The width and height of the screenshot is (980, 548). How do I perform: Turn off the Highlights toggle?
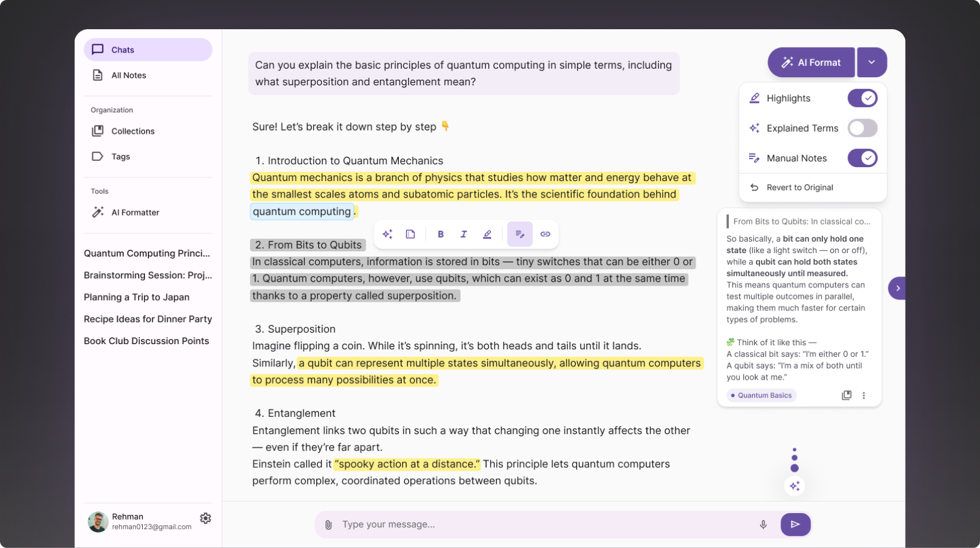click(863, 98)
